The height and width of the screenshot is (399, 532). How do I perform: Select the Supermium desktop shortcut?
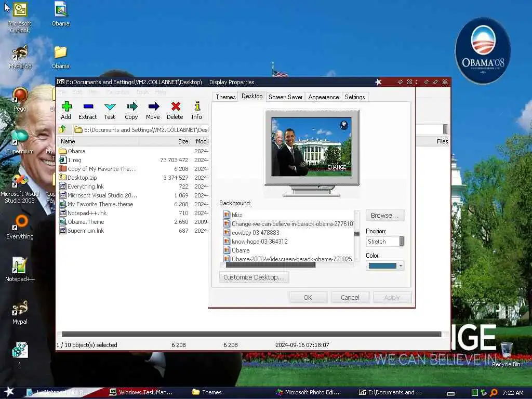pyautogui.click(x=20, y=142)
